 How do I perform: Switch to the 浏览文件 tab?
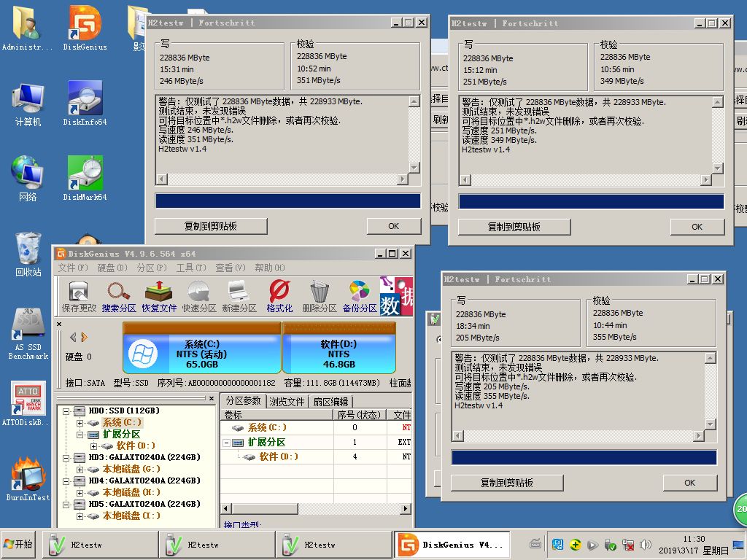(x=287, y=402)
